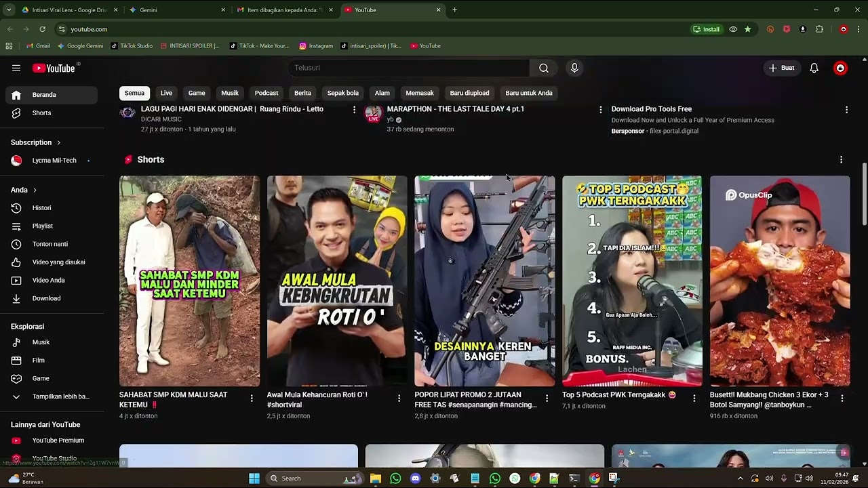Click into the Telusuri search field
Viewport: 868px width, 488px height.
408,68
